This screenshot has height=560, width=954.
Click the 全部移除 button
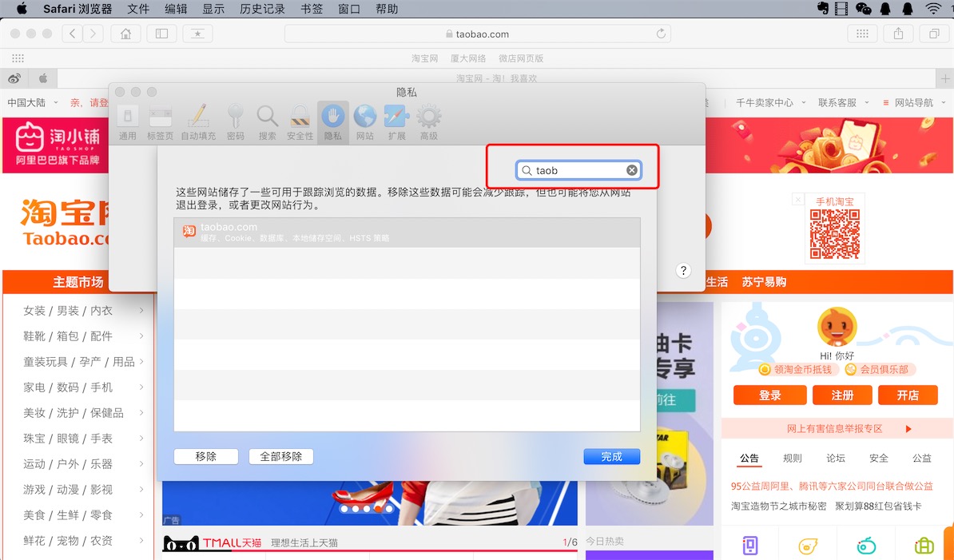pyautogui.click(x=281, y=457)
